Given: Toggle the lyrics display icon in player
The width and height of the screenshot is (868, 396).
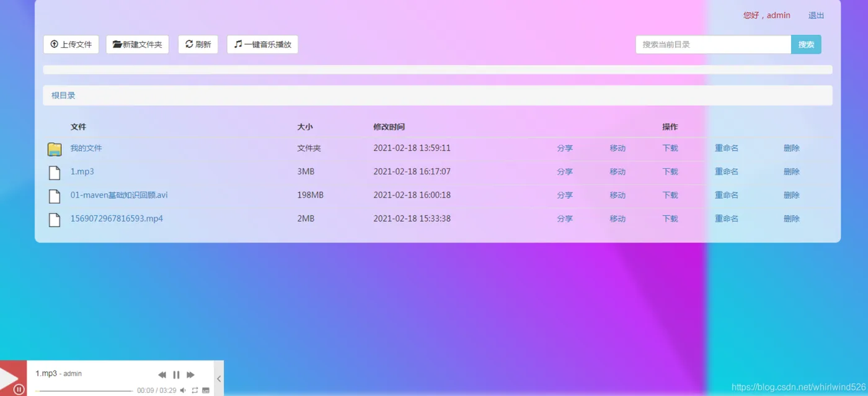Looking at the screenshot, I should (x=206, y=390).
